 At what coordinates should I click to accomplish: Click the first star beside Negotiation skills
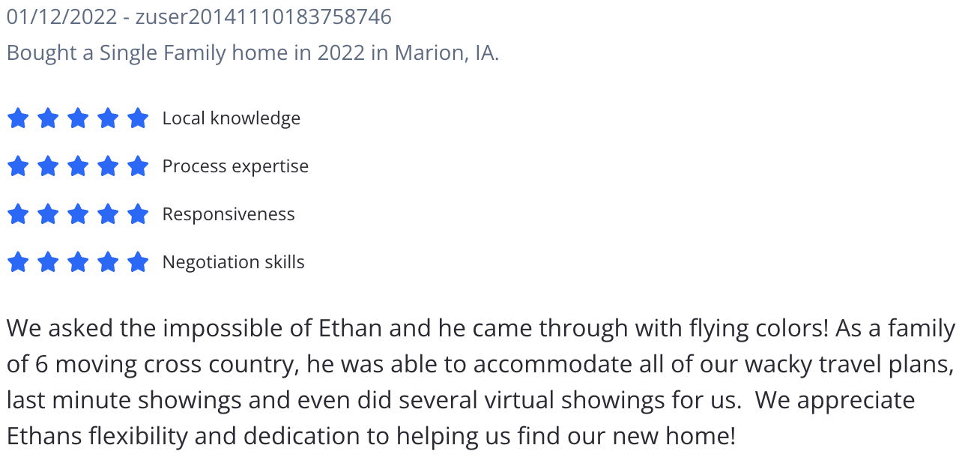point(18,262)
